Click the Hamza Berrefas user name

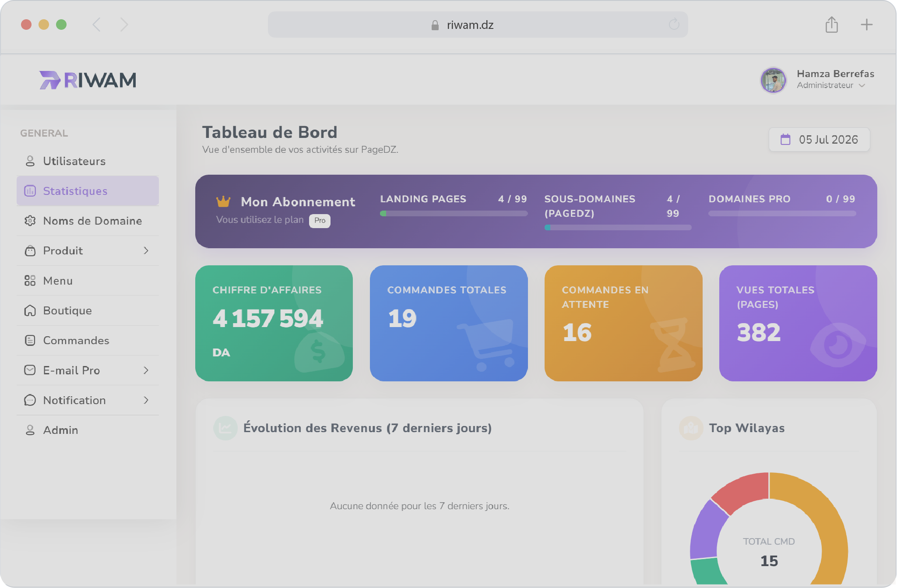835,74
